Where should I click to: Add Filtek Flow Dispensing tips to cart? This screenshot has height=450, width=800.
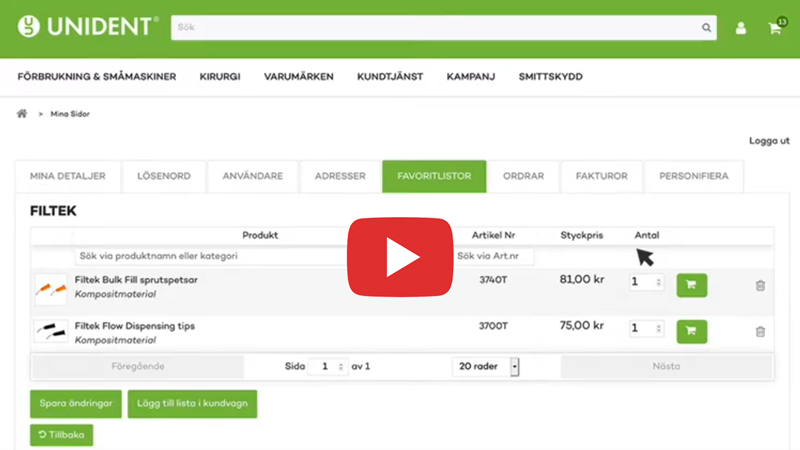pyautogui.click(x=691, y=331)
